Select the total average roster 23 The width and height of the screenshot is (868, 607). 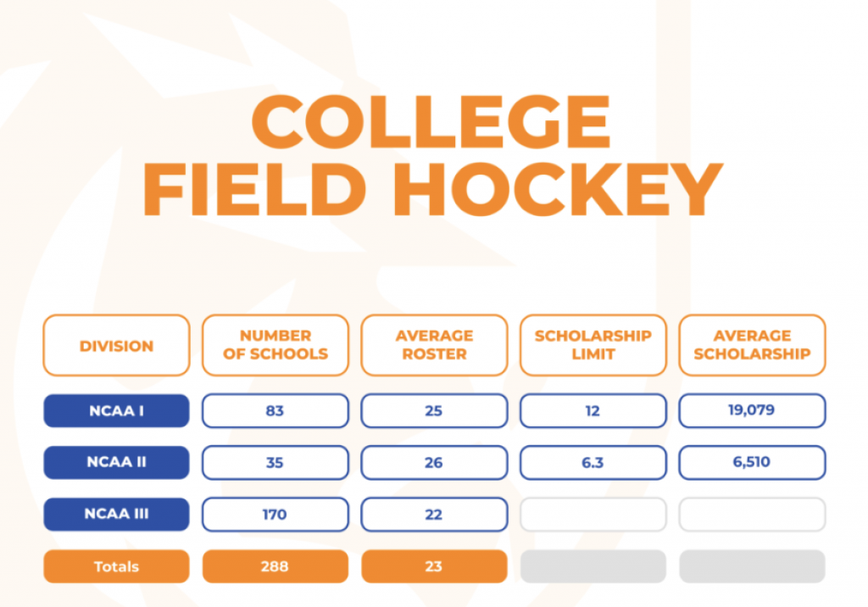point(434,566)
